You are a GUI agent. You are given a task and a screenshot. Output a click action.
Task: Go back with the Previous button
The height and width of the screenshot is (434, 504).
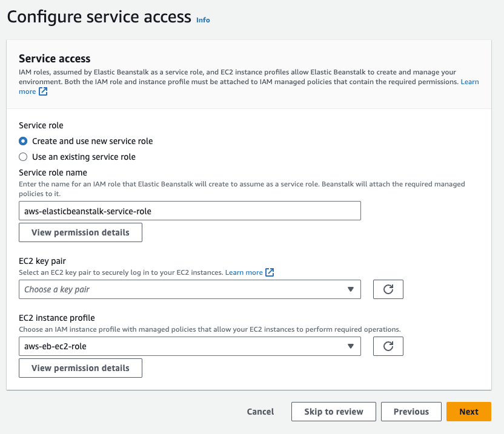pyautogui.click(x=411, y=412)
